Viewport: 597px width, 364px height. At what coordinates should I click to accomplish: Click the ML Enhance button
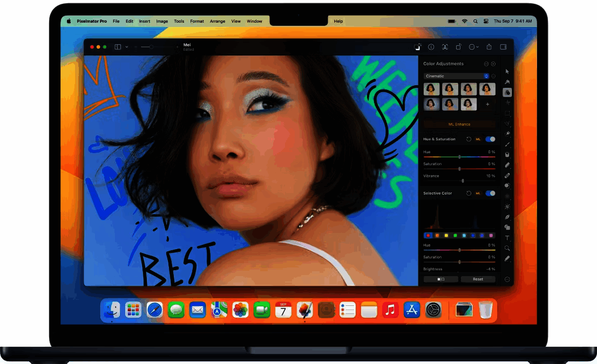[x=460, y=124]
